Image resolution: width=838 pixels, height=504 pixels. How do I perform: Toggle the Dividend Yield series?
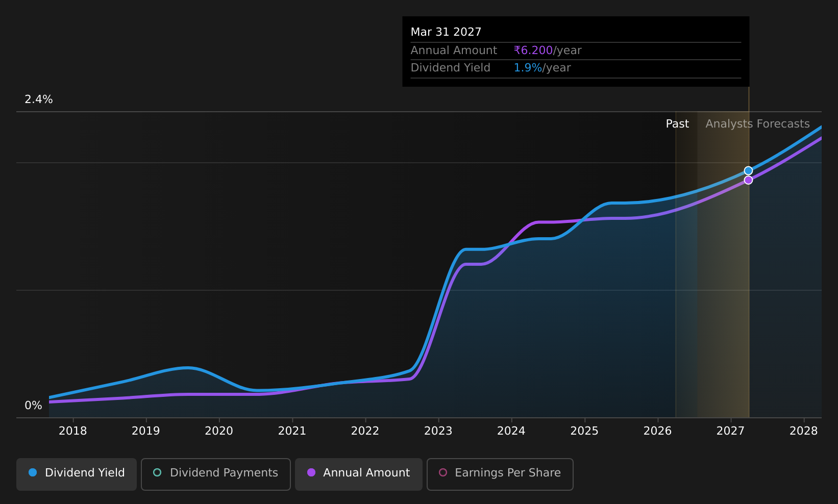coord(77,474)
